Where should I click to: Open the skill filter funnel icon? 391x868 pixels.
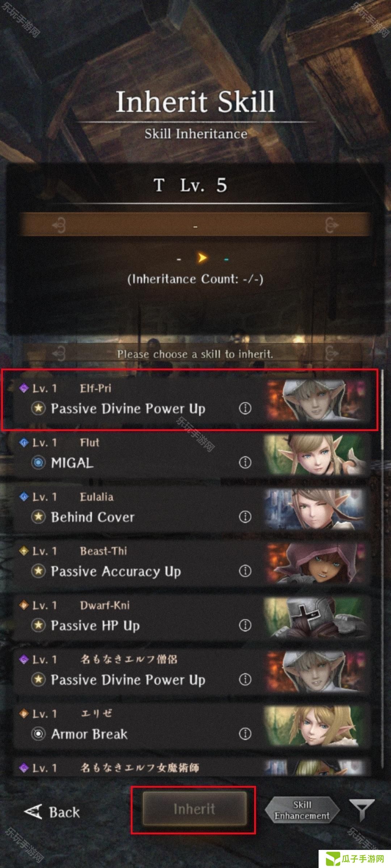(361, 810)
